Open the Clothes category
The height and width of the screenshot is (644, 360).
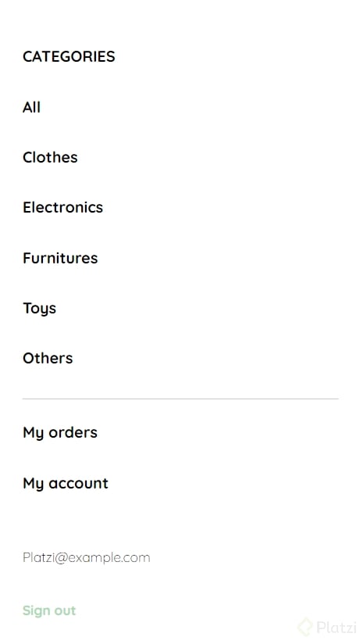50,157
